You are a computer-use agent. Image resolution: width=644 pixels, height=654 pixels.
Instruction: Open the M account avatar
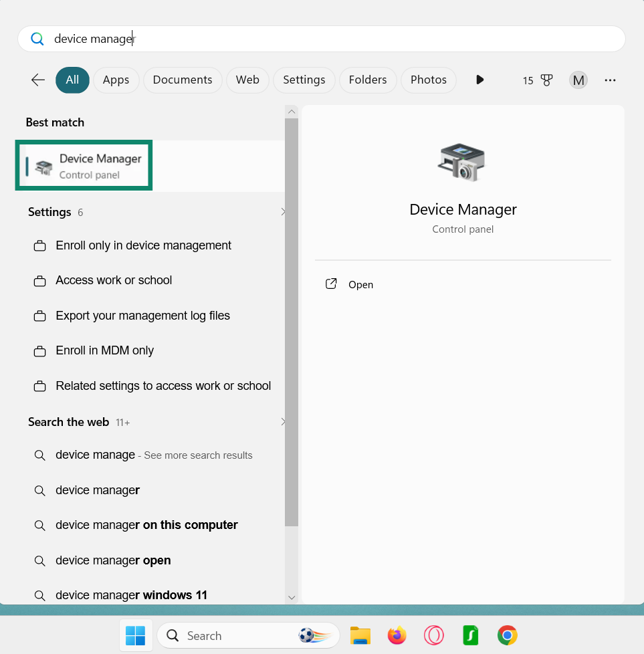coord(578,80)
